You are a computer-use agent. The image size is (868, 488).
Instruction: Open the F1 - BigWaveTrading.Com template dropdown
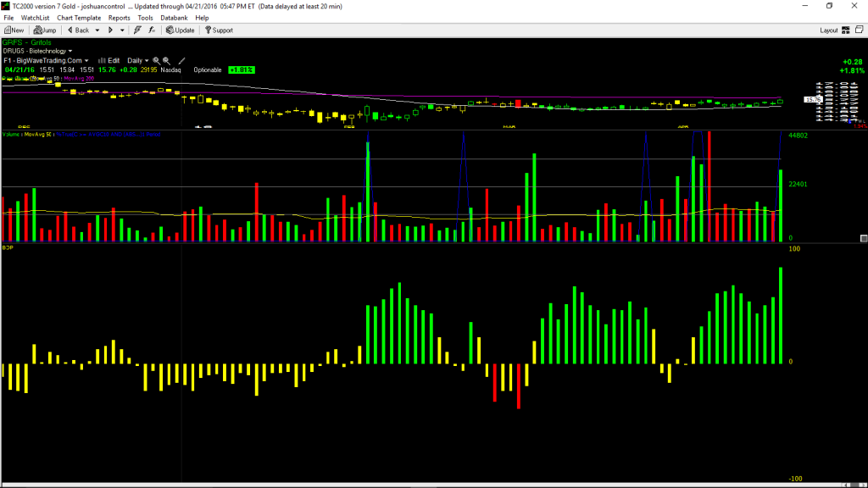(x=46, y=61)
